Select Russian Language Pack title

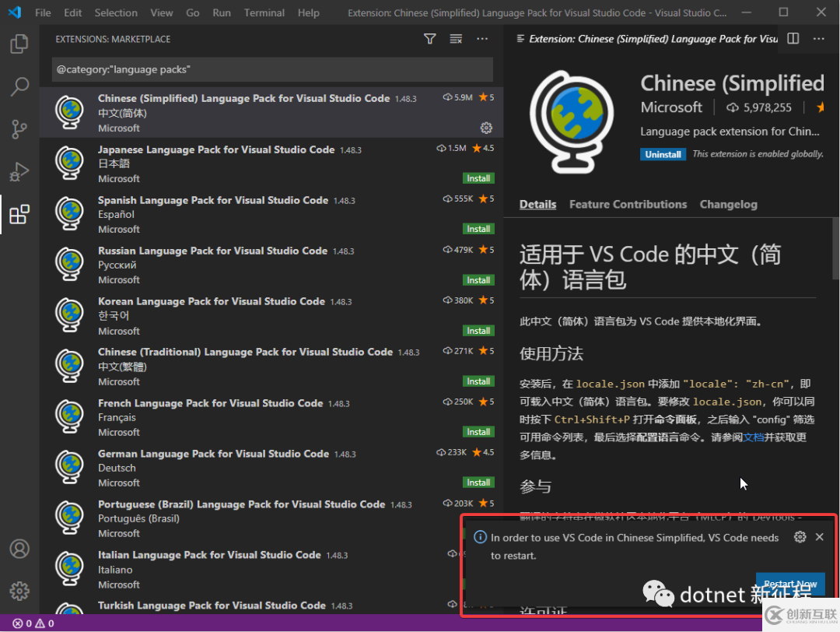click(212, 251)
